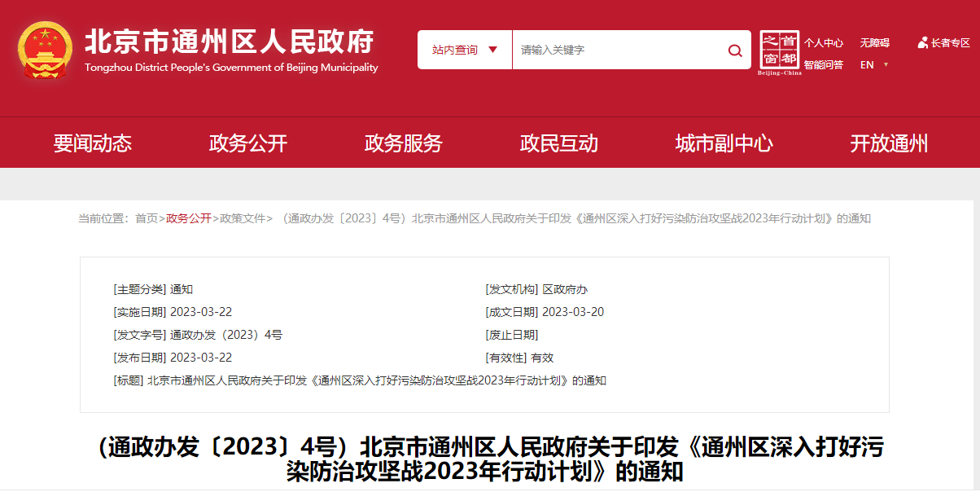Select 政务服务 in navigation bar
The width and height of the screenshot is (980, 492).
pyautogui.click(x=404, y=144)
